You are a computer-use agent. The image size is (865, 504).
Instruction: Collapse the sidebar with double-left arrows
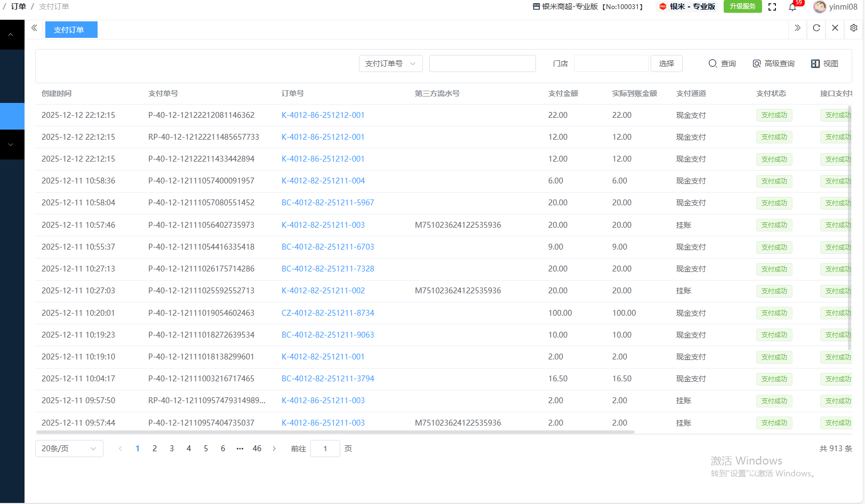click(x=34, y=28)
